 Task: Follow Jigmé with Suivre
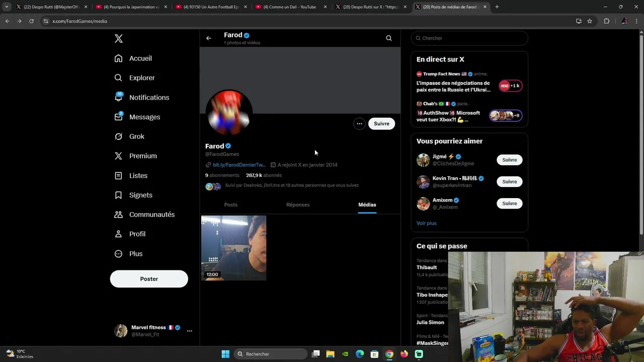click(x=510, y=160)
